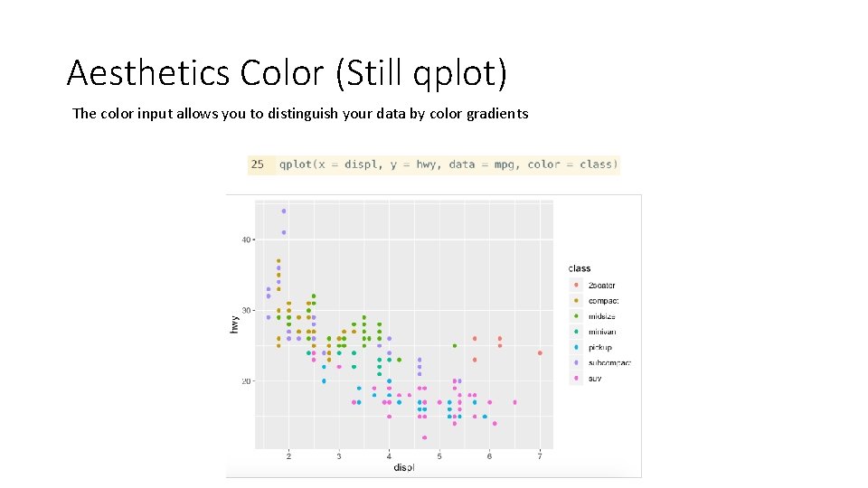Click the blue pickup legend dot

[576, 347]
